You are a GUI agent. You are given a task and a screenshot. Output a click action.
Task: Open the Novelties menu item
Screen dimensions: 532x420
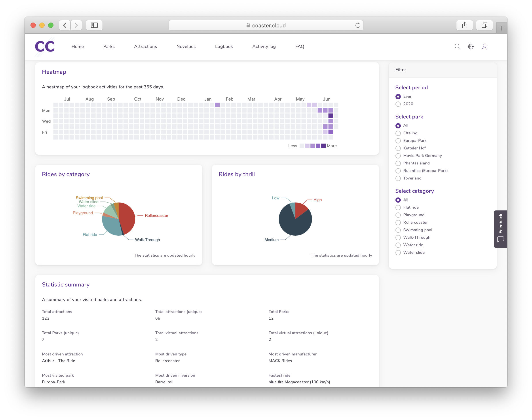coord(186,46)
